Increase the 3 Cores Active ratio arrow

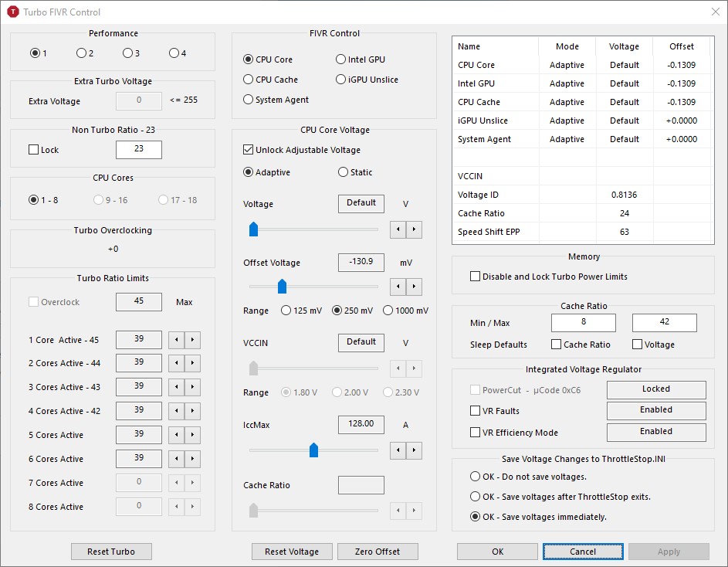point(192,387)
